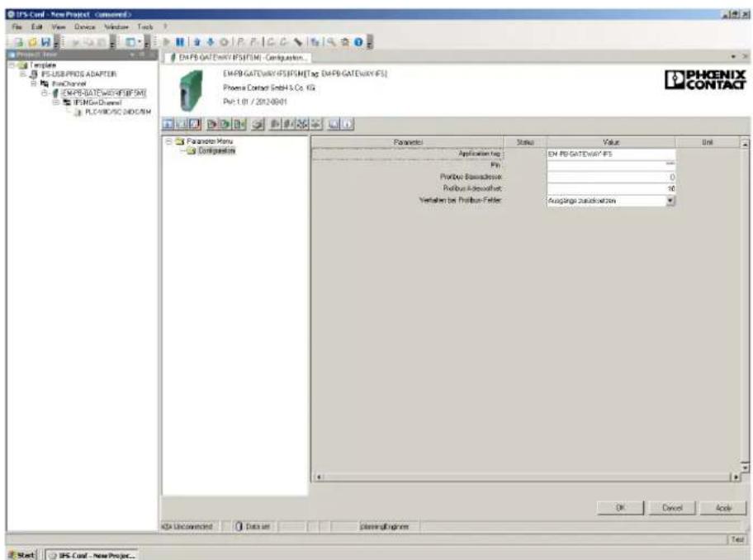Click the Apply button
Image resolution: width=753 pixels, height=560 pixels.
click(x=723, y=508)
